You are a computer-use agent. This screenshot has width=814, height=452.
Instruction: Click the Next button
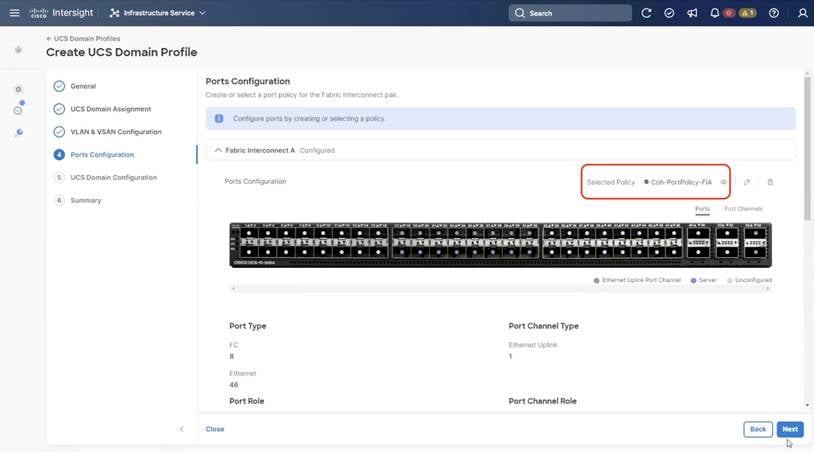(790, 429)
